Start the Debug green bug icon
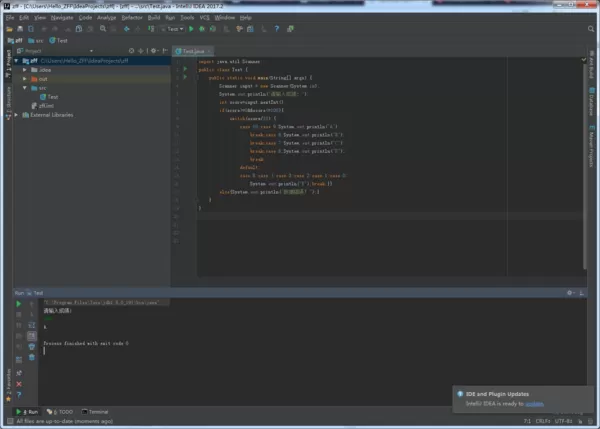Viewport: 600px width, 429px height. [x=202, y=29]
